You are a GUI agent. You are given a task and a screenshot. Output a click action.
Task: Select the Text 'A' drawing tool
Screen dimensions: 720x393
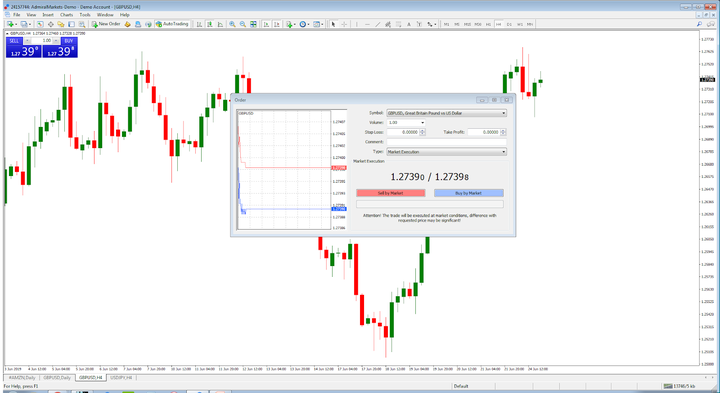click(409, 24)
